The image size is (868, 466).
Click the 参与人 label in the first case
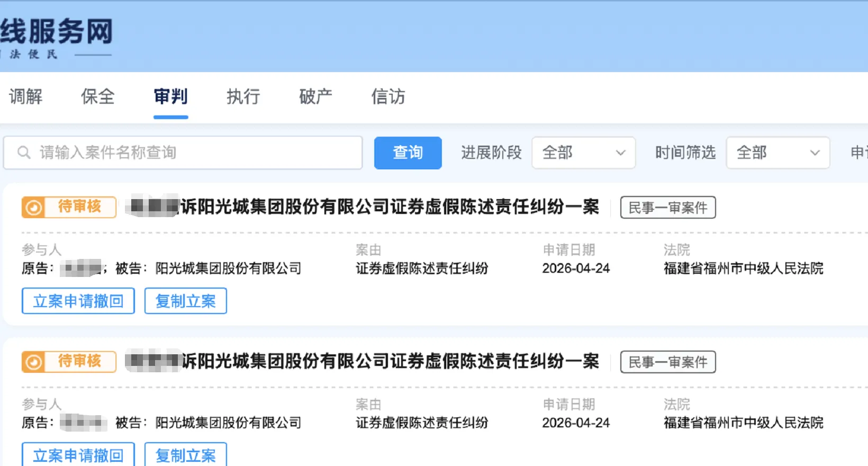coord(42,250)
